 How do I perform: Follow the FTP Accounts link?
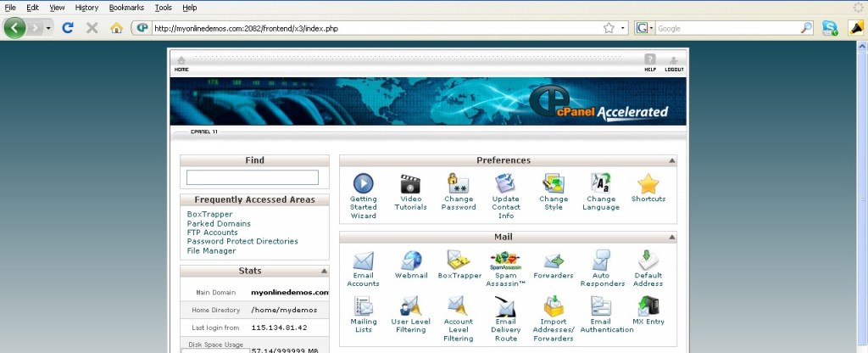212,233
